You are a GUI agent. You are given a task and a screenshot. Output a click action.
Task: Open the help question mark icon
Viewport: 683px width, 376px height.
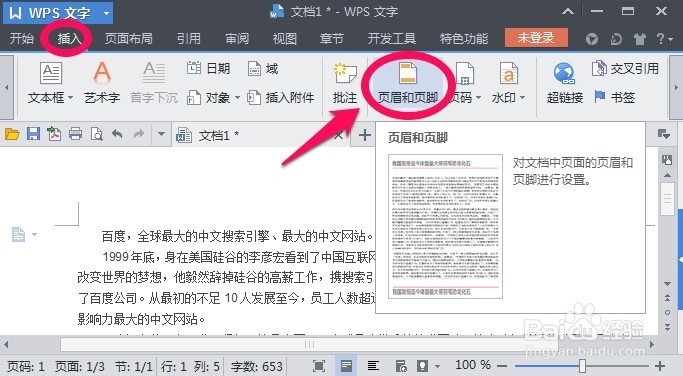660,39
